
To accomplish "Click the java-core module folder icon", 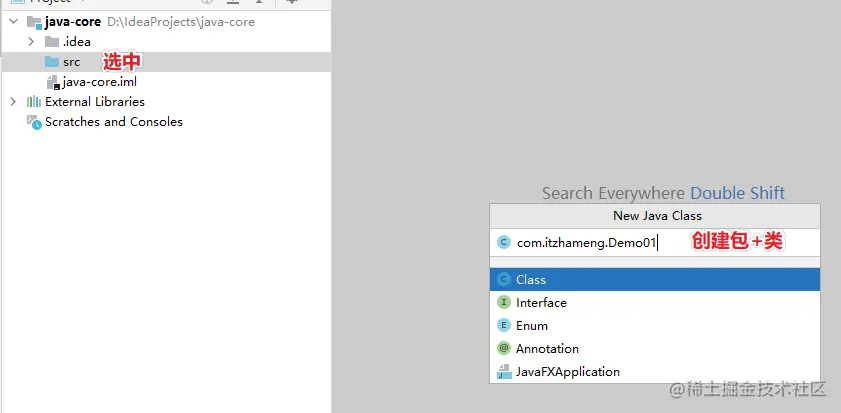I will (34, 23).
